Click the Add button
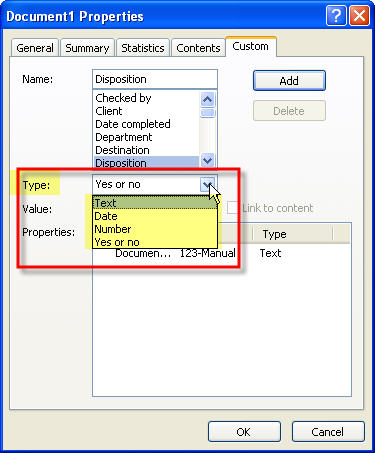The height and width of the screenshot is (453, 375). point(289,81)
